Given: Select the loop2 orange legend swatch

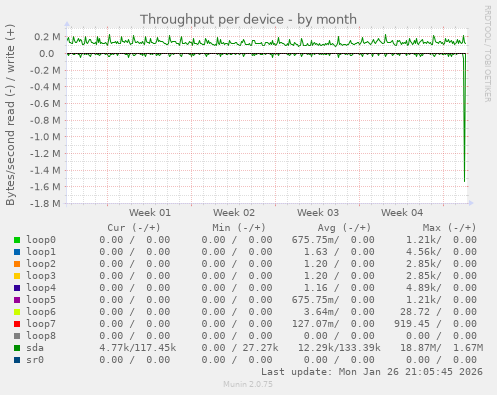Looking at the screenshot, I should (x=17, y=264).
